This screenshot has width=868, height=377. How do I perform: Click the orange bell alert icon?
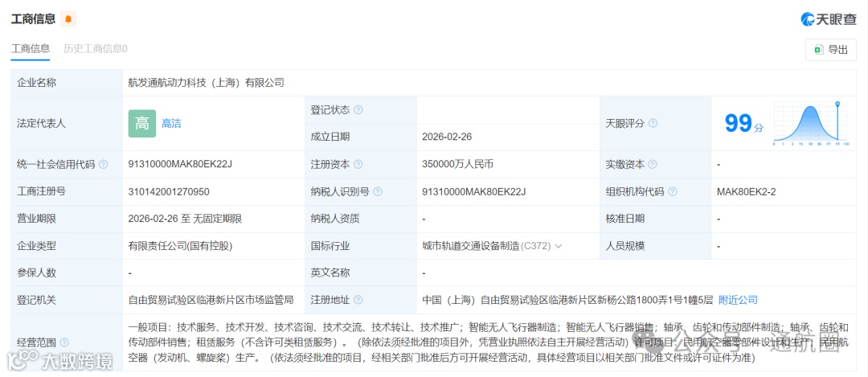pos(68,18)
